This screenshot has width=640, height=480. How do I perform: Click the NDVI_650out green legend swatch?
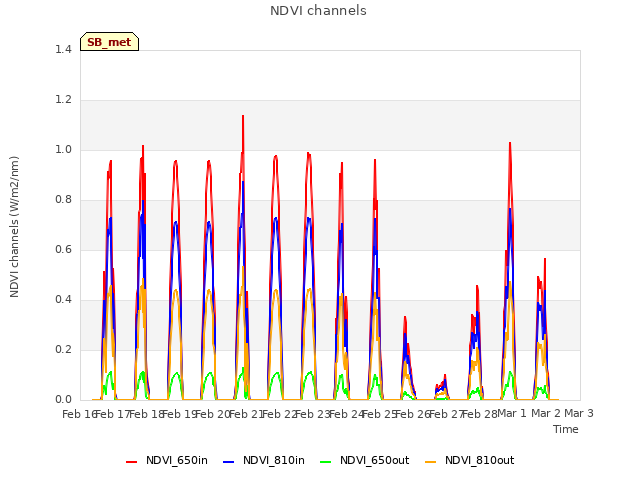(326, 462)
